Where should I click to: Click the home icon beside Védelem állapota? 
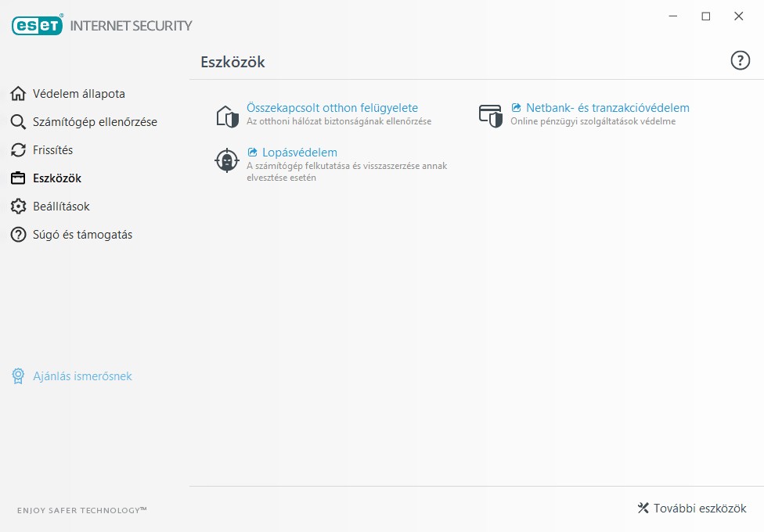click(18, 94)
